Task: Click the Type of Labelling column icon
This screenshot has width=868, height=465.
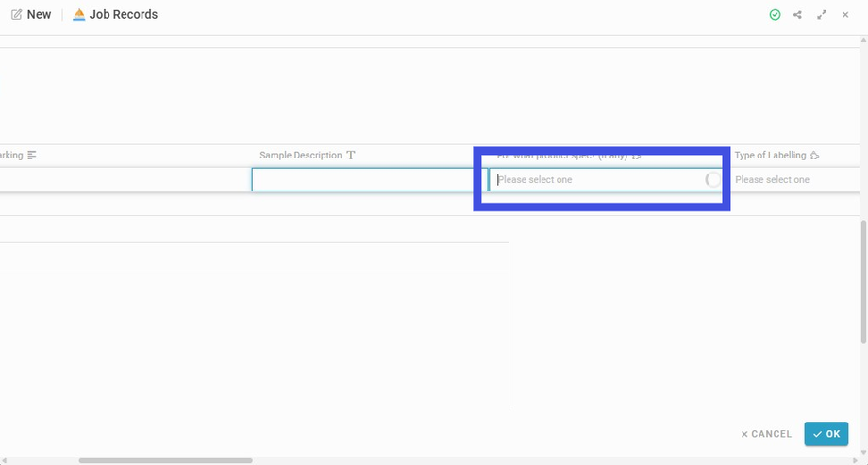Action: (814, 156)
